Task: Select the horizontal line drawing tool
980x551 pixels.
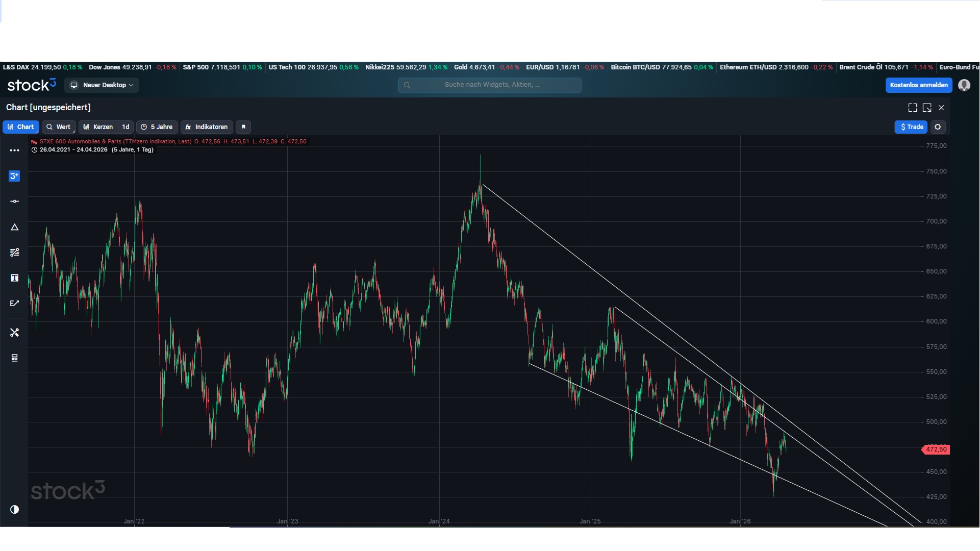Action: pos(14,202)
